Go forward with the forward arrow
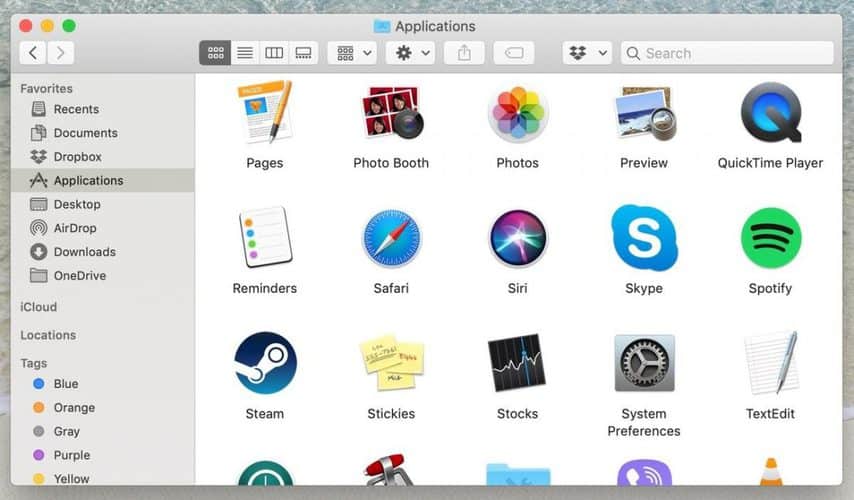The height and width of the screenshot is (500, 854). (60, 53)
